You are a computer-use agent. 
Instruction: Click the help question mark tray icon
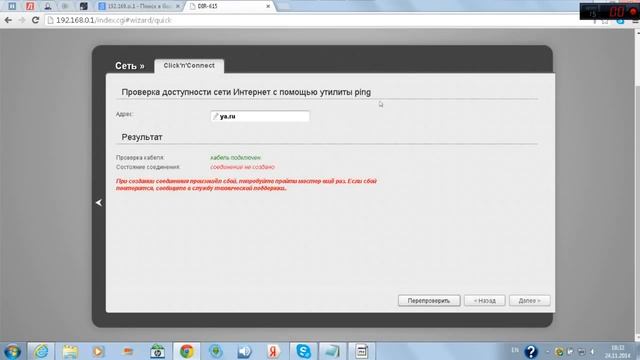pos(531,351)
